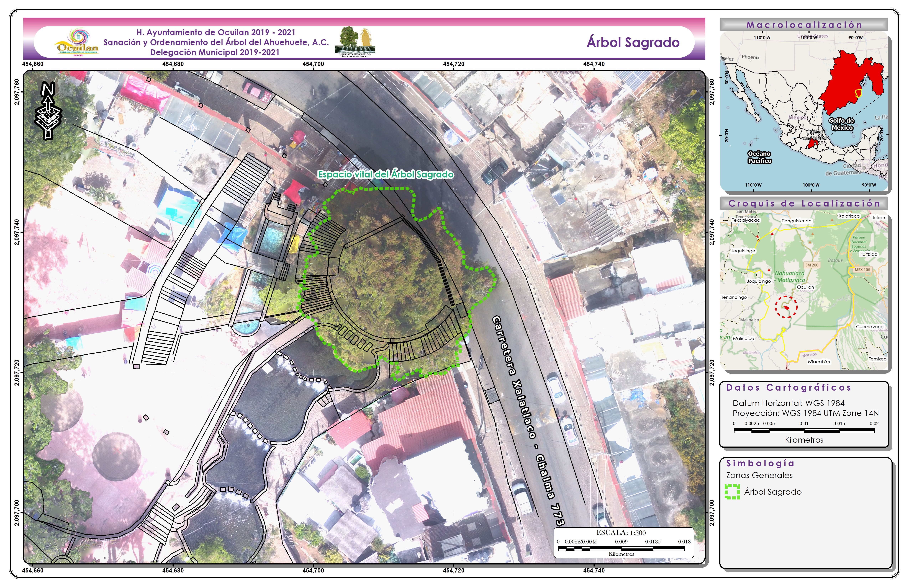Click the Océano Pacífico label
909x588 pixels.
click(759, 157)
